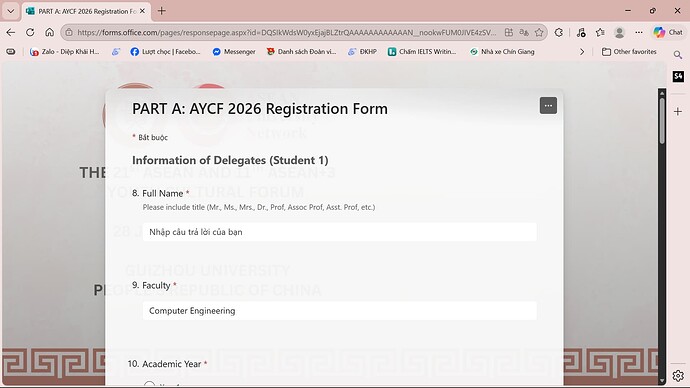
Task: Click the scrollbar down arrow
Action: [x=662, y=381]
